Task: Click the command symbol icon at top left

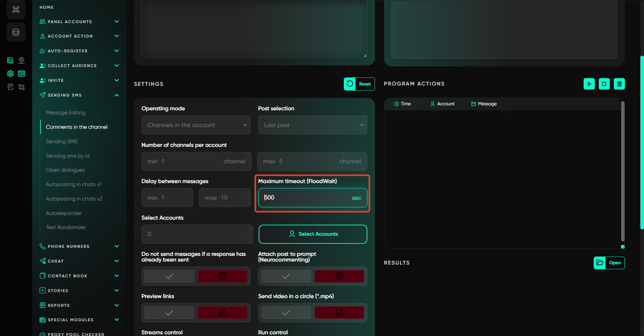Action: (x=16, y=10)
